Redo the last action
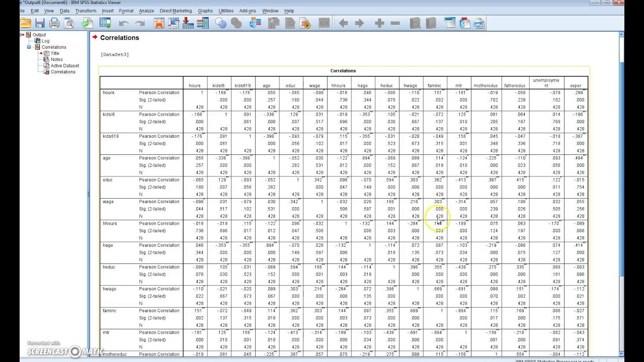644x362 pixels. point(140,23)
